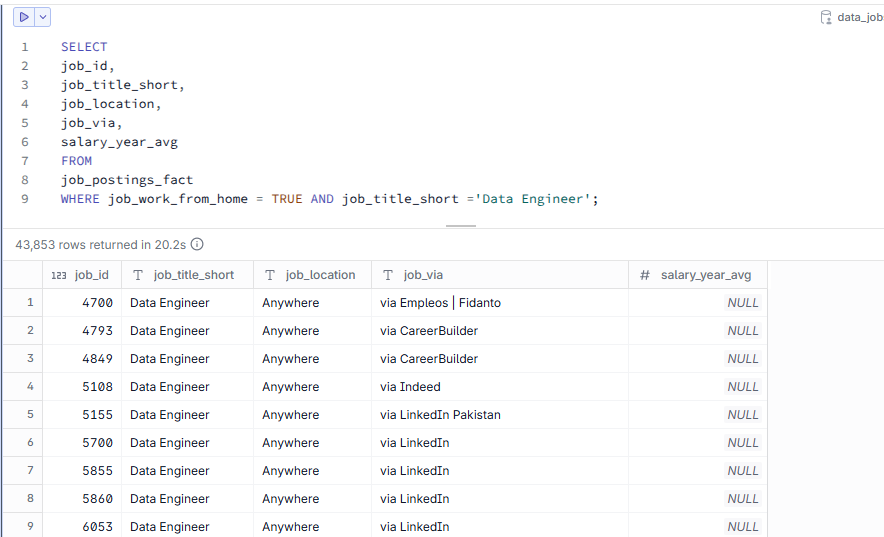Select the job_id column header
Viewport: 884px width, 537px height.
point(82,275)
